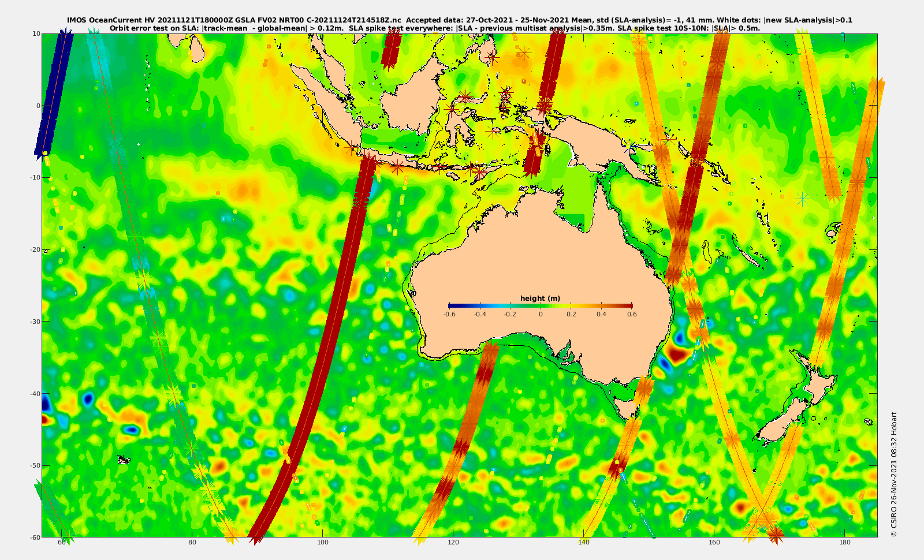Click the x-axis label 140
The image size is (924, 560).
[584, 542]
